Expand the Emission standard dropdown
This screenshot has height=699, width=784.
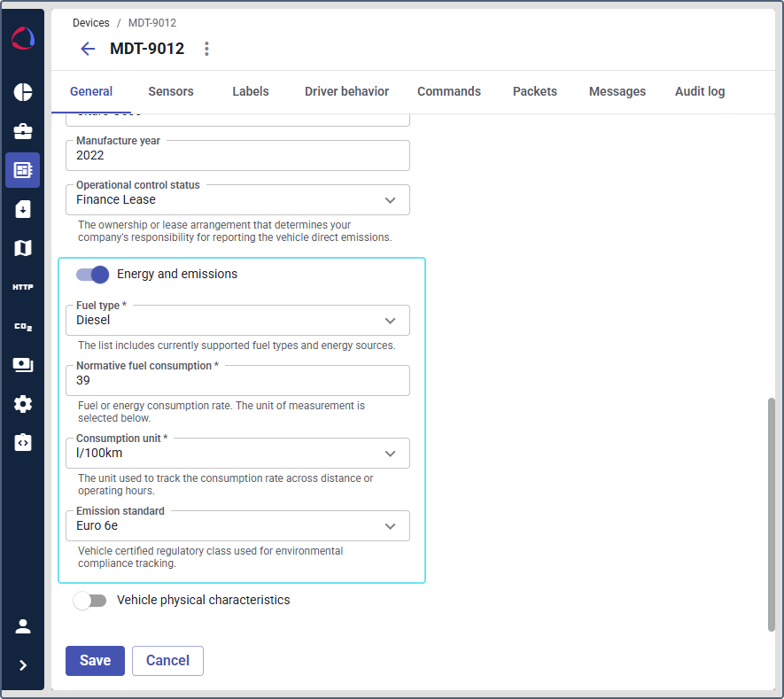tap(237, 526)
